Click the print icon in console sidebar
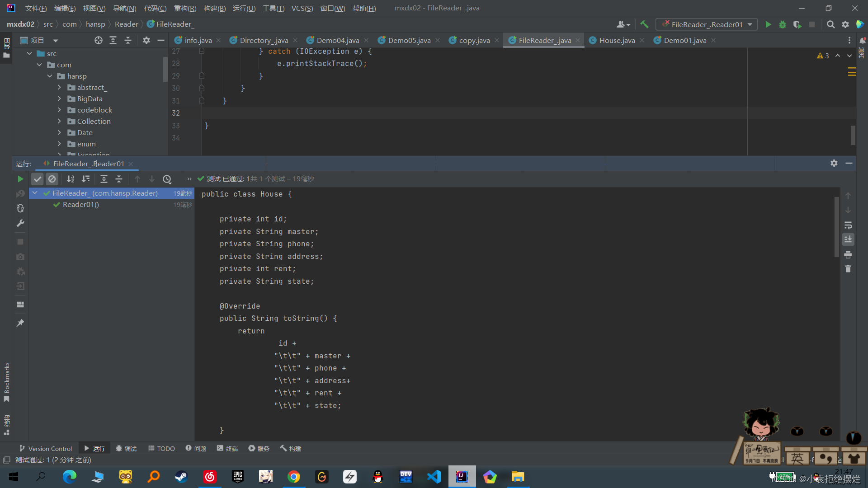 [848, 254]
